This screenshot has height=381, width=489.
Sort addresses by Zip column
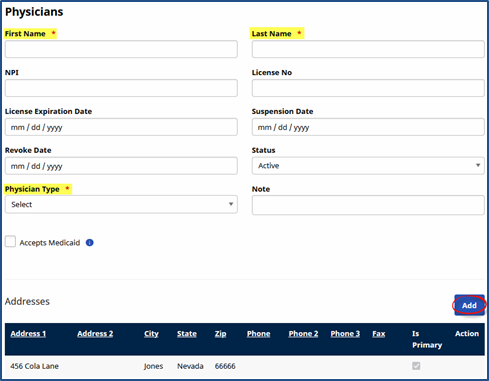(x=220, y=334)
